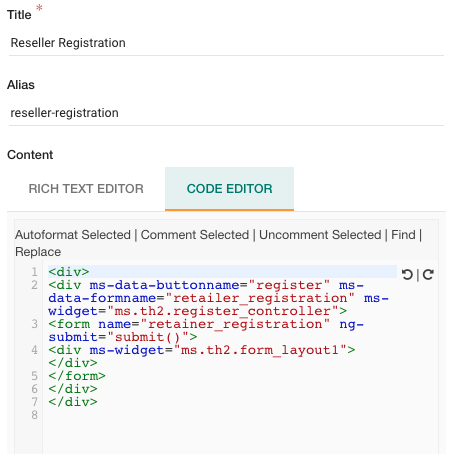This screenshot has width=452, height=454.
Task: Click the form name="retainer_registration" code line
Action: click(x=206, y=330)
